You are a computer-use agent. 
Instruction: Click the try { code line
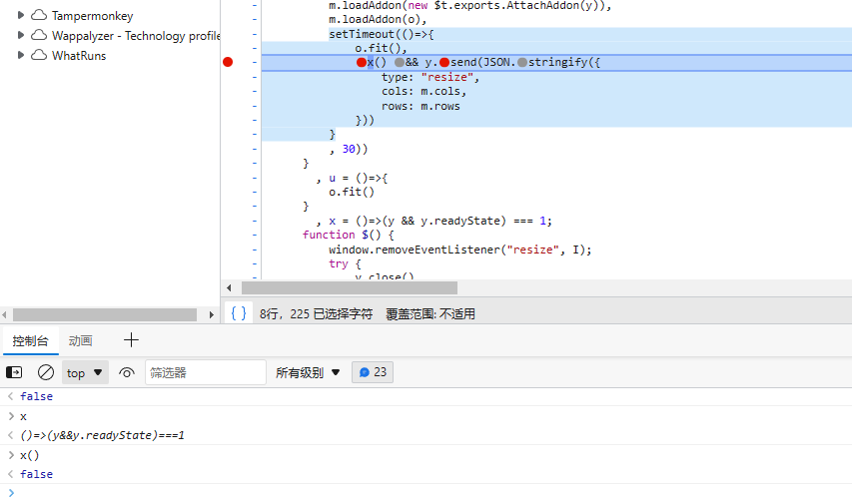345,263
